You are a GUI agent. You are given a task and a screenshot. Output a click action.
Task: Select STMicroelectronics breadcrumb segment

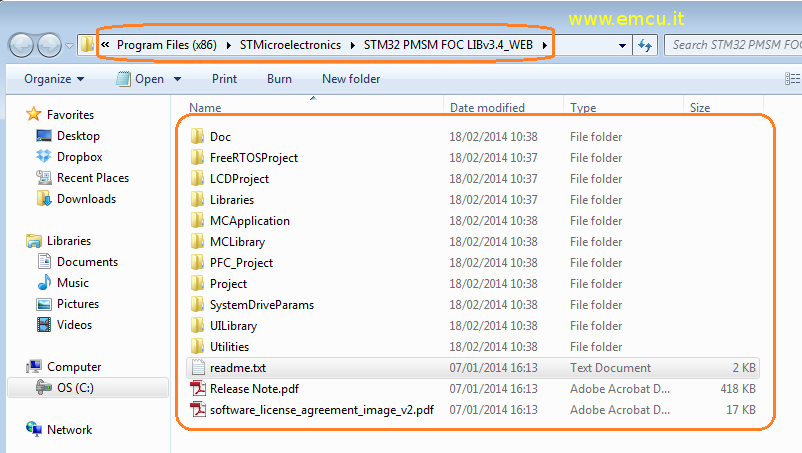(x=290, y=45)
